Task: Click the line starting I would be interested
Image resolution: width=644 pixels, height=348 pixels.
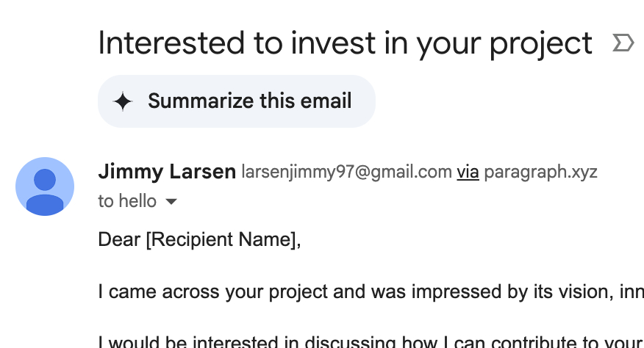Action: pyautogui.click(x=371, y=341)
